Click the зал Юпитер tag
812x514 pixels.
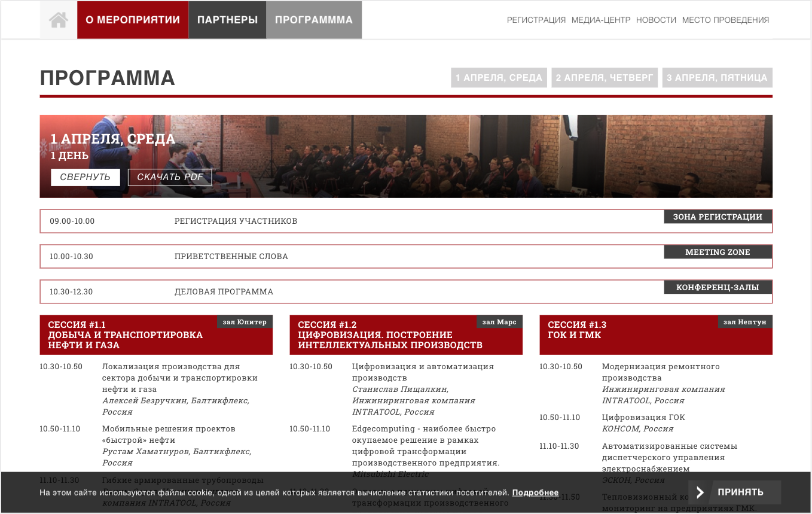coord(245,322)
